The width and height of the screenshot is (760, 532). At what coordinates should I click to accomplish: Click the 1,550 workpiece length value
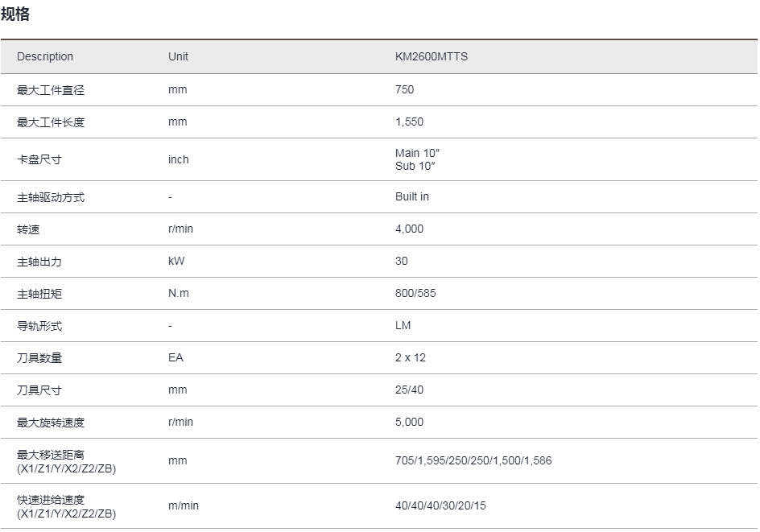(x=409, y=122)
